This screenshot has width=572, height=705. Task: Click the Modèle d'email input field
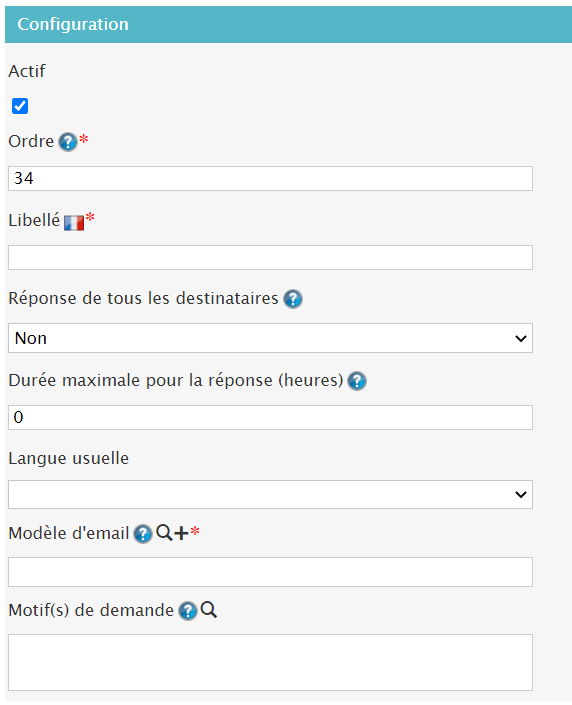[x=270, y=572]
